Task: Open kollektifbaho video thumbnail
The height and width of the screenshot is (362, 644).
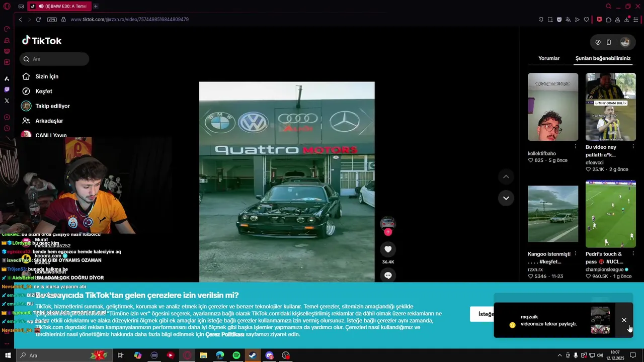Action: tap(553, 107)
